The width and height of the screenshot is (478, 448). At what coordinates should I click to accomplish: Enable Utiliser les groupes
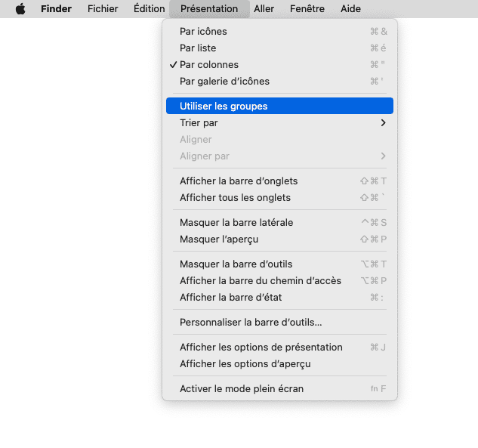(x=279, y=106)
